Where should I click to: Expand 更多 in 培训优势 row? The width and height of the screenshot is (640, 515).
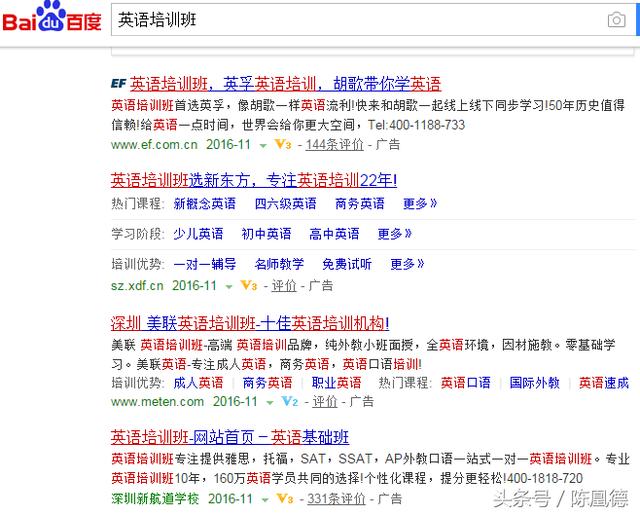[407, 264]
